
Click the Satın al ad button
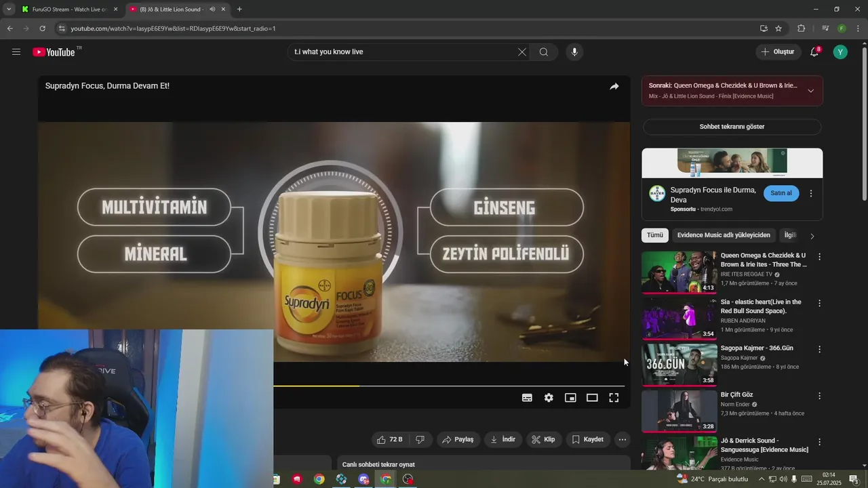coord(781,193)
